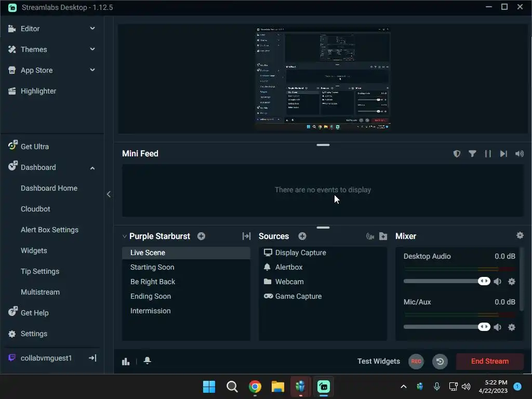The image size is (532, 399).
Task: Open App Store in the sidebar
Action: pyautogui.click(x=36, y=70)
